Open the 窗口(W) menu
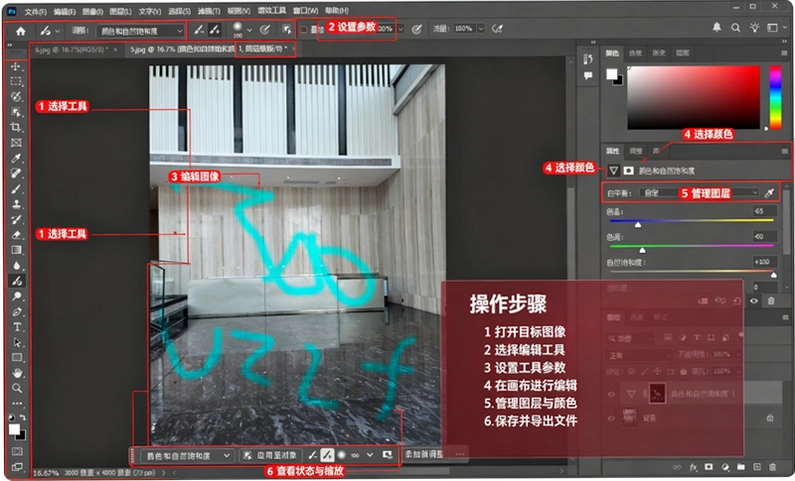 coord(306,11)
